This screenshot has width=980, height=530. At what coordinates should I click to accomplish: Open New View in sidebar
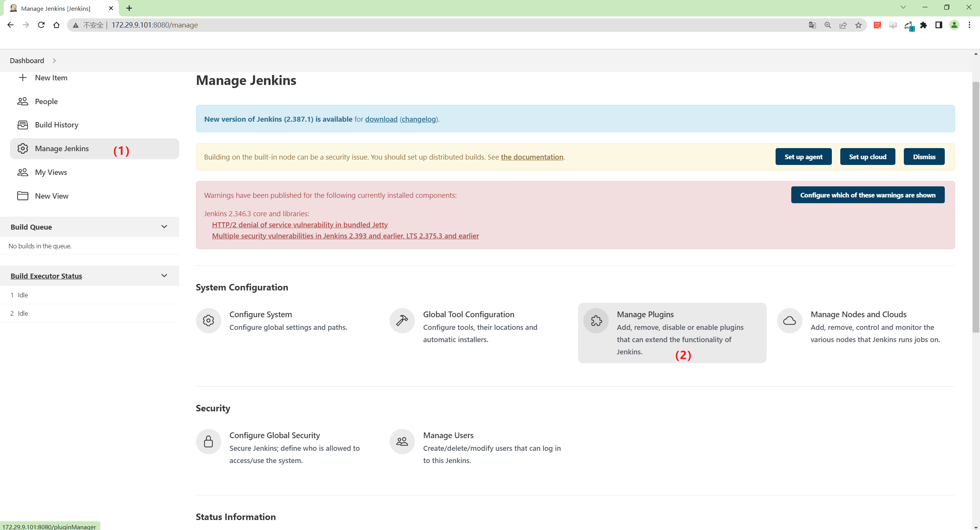94,196
